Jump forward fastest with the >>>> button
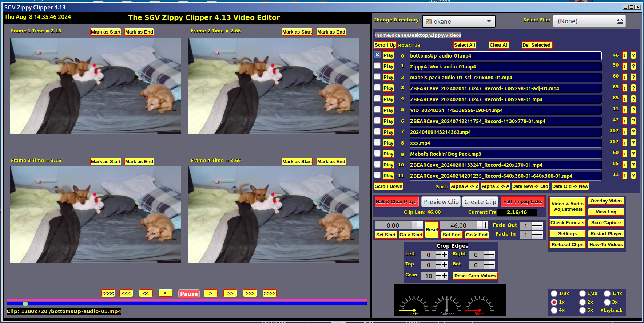Screen dimensions: 644x323 (x=270, y=294)
